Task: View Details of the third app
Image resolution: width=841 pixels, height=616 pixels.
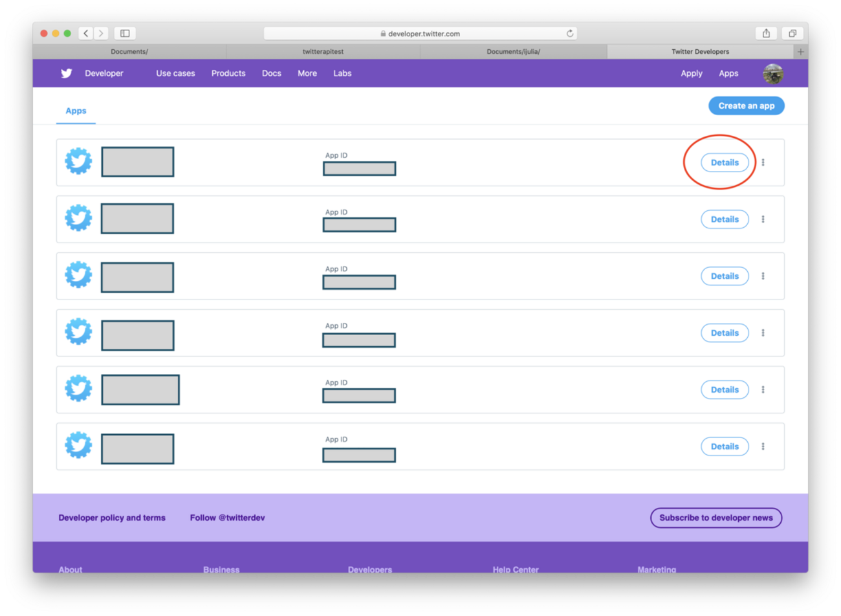Action: coord(725,276)
